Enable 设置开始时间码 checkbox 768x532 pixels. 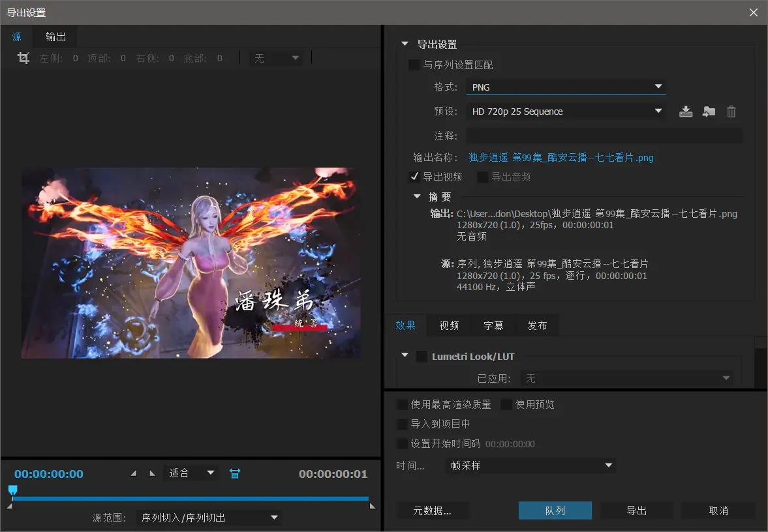402,443
